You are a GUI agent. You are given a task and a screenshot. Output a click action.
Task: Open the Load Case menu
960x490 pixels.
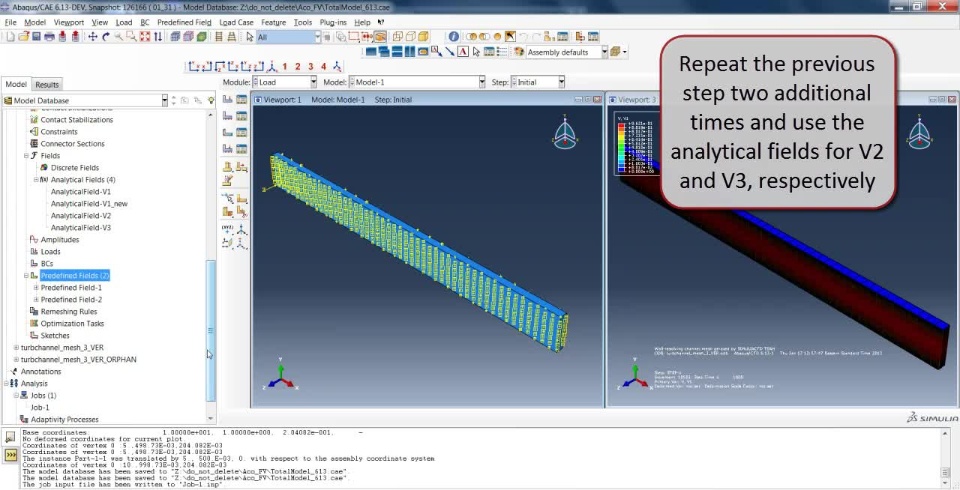(x=236, y=22)
